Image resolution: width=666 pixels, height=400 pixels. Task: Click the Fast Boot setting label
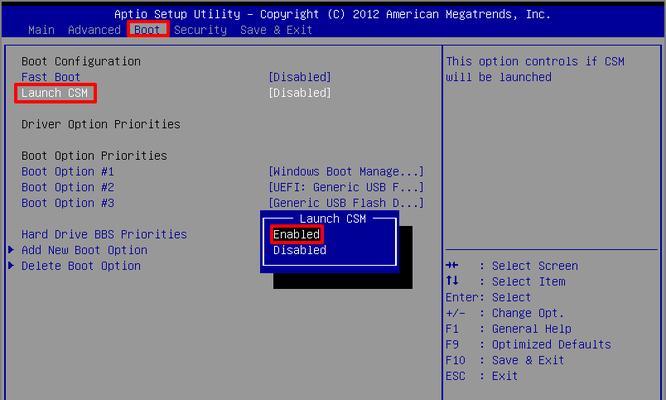pos(52,77)
